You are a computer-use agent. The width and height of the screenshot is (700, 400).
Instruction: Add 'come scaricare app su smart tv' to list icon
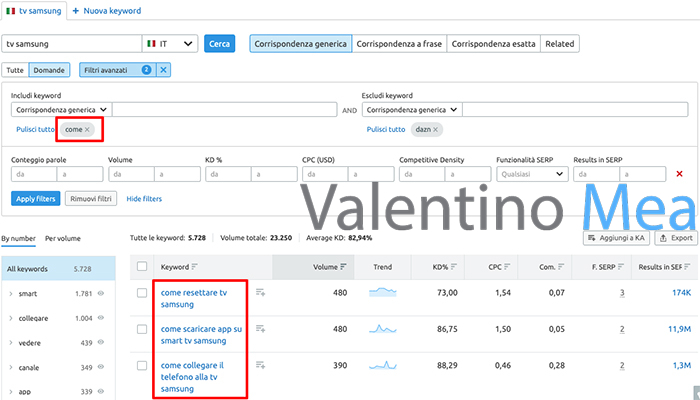pyautogui.click(x=260, y=329)
